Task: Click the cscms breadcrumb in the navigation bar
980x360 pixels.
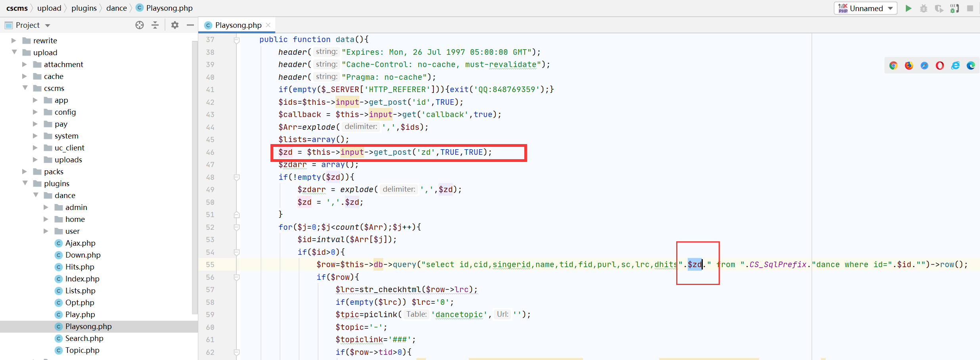Action: click(17, 8)
